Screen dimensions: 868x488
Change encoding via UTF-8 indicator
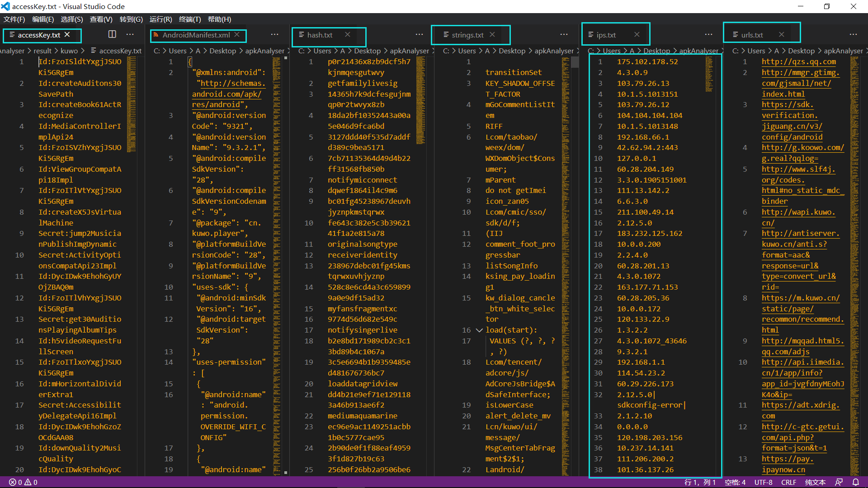(x=764, y=482)
